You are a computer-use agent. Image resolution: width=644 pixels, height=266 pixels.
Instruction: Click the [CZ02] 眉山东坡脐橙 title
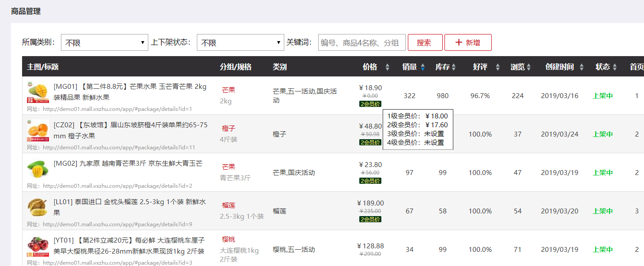(131, 130)
